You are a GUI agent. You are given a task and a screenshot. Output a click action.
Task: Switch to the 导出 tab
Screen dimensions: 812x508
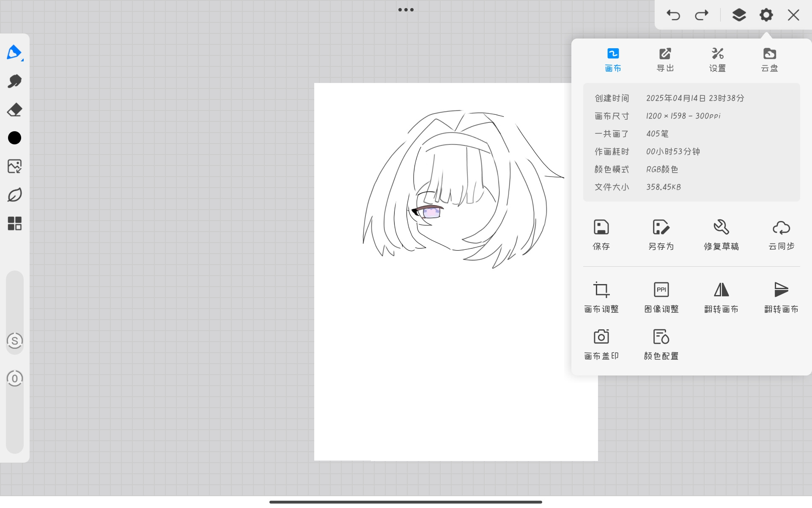click(x=665, y=60)
